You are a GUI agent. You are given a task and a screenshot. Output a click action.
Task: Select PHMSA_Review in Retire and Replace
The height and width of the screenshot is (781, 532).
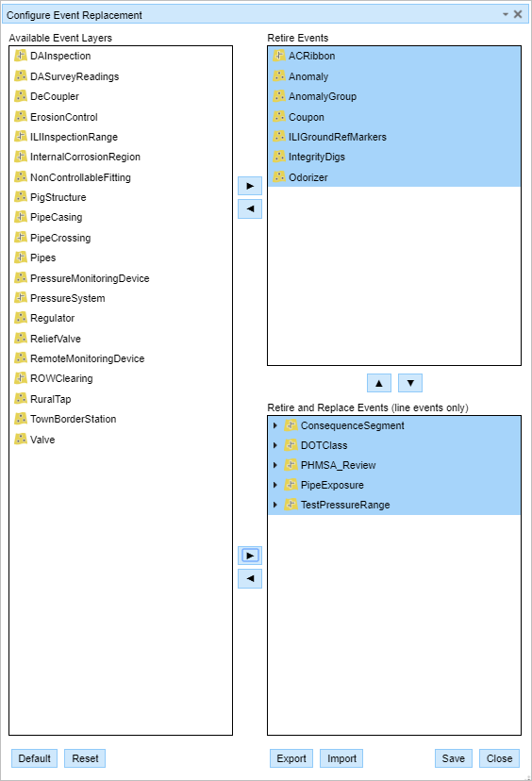pyautogui.click(x=394, y=465)
